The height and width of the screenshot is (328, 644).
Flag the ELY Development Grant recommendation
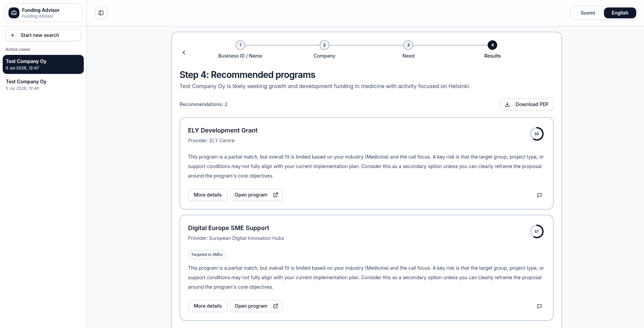539,195
